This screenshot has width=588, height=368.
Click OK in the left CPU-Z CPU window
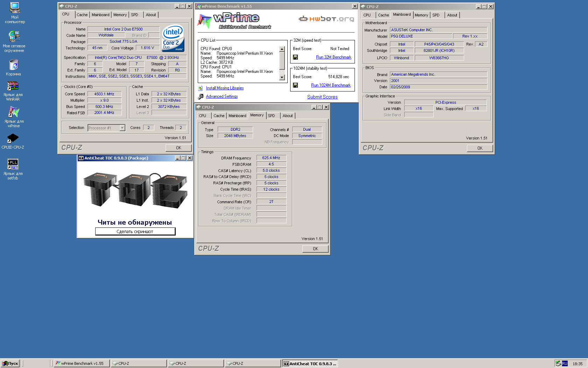(x=178, y=148)
